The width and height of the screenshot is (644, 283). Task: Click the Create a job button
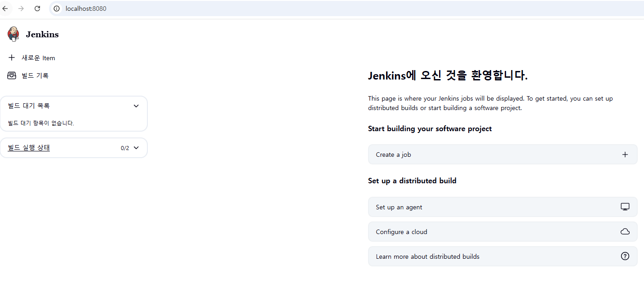tap(502, 155)
